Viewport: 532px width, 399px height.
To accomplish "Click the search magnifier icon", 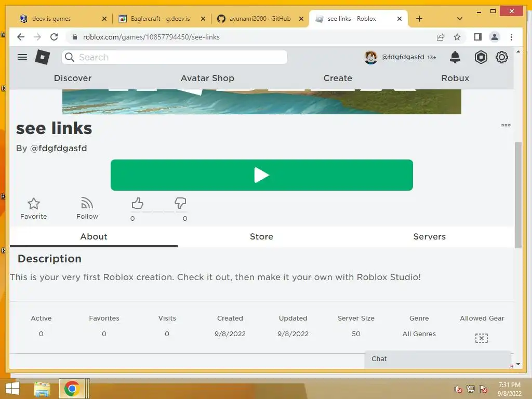I will (x=70, y=57).
